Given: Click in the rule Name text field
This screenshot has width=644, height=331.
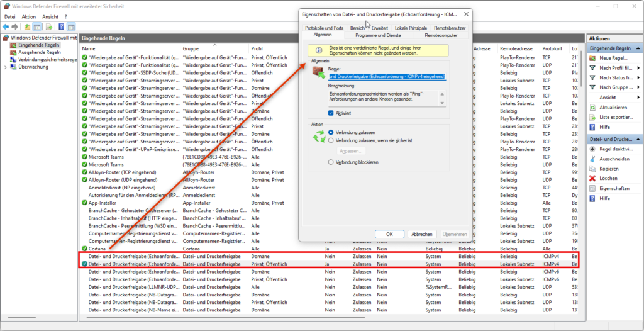Looking at the screenshot, I should point(387,77).
